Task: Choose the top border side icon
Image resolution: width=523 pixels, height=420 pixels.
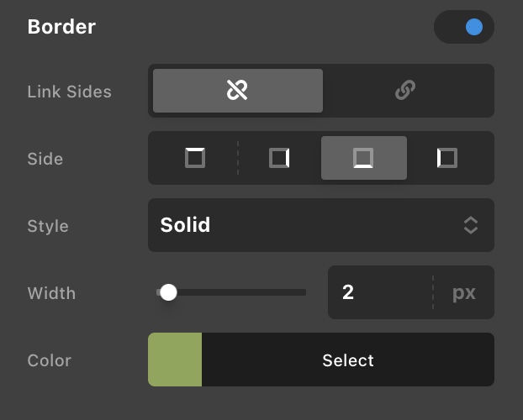Action: pyautogui.click(x=195, y=158)
